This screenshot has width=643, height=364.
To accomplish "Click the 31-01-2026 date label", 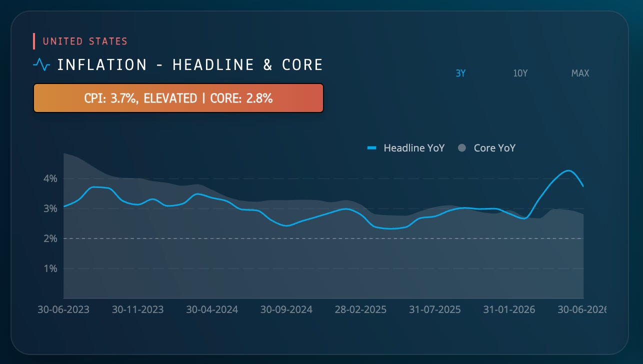I will pyautogui.click(x=509, y=309).
